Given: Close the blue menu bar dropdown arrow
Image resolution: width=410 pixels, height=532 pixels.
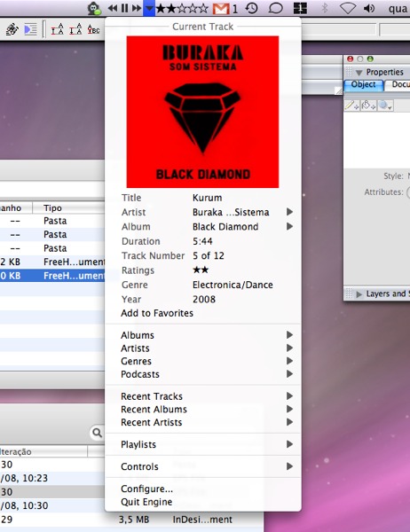Looking at the screenshot, I should (x=149, y=8).
